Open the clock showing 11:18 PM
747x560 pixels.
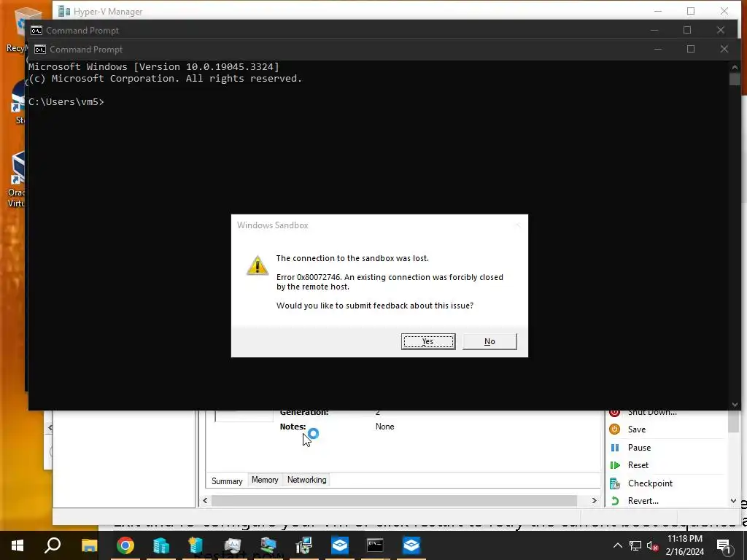coord(684,545)
